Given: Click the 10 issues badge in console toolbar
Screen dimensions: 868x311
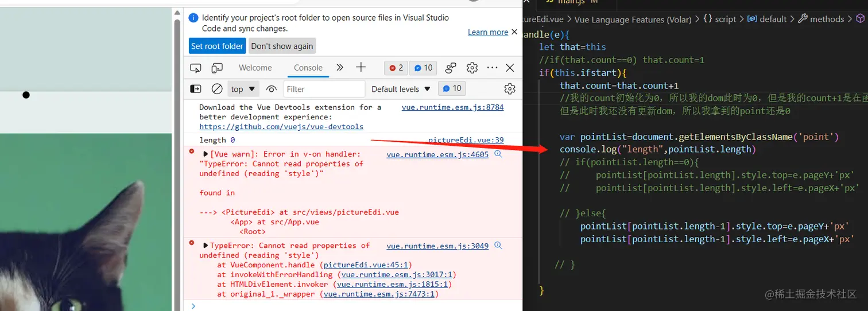Looking at the screenshot, I should click(x=451, y=88).
